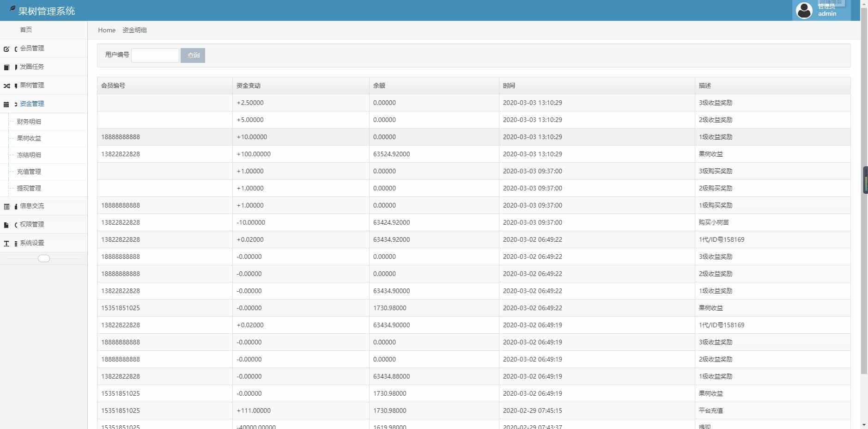Open the 果树收益 submenu item
This screenshot has width=868, height=429.
coord(29,138)
